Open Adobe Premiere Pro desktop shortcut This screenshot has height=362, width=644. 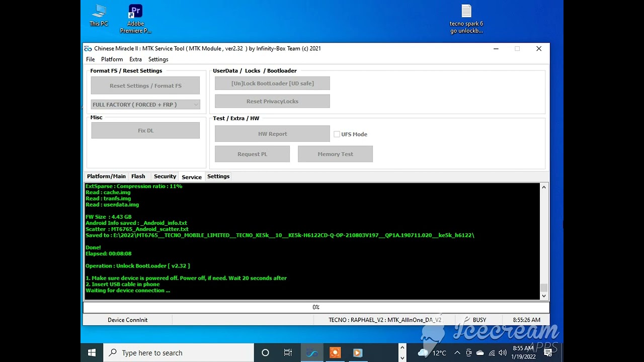click(x=135, y=19)
